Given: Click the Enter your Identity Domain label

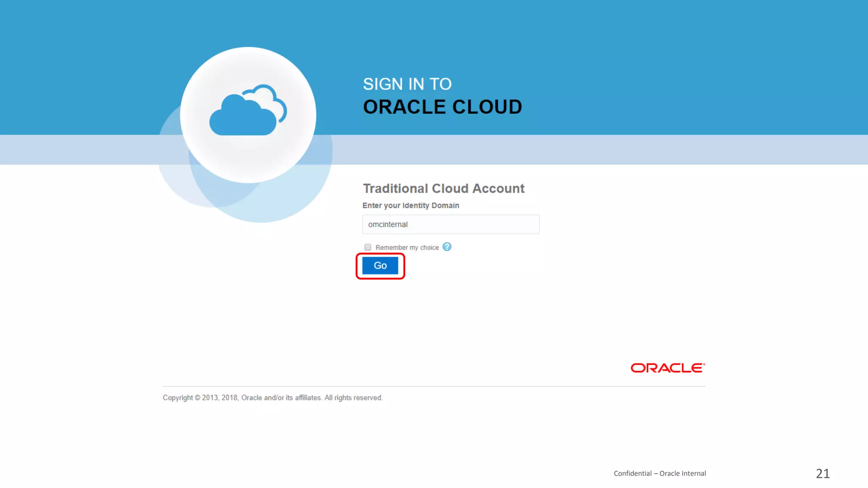Looking at the screenshot, I should (x=411, y=205).
